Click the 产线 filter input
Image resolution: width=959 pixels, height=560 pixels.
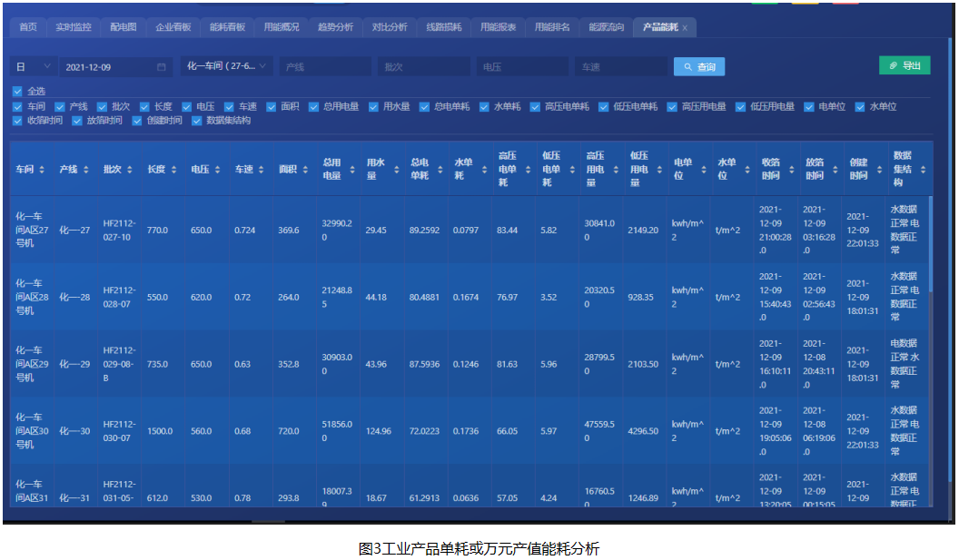(x=325, y=66)
